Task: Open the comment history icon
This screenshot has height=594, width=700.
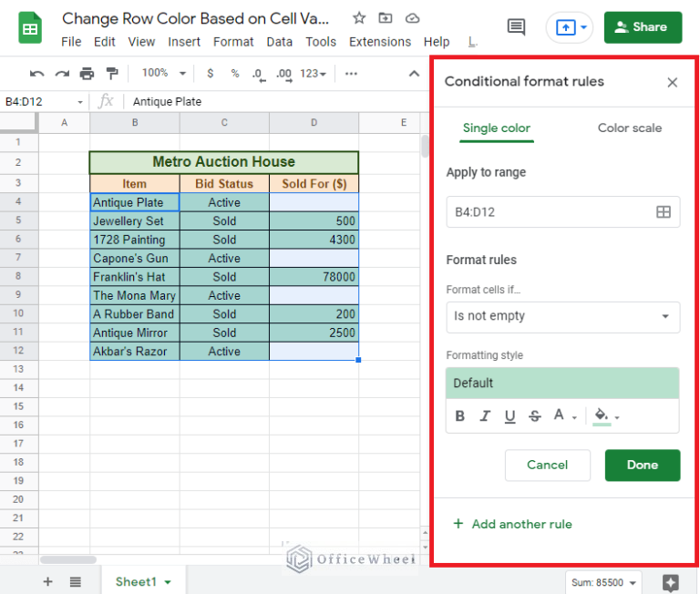Action: pyautogui.click(x=516, y=27)
